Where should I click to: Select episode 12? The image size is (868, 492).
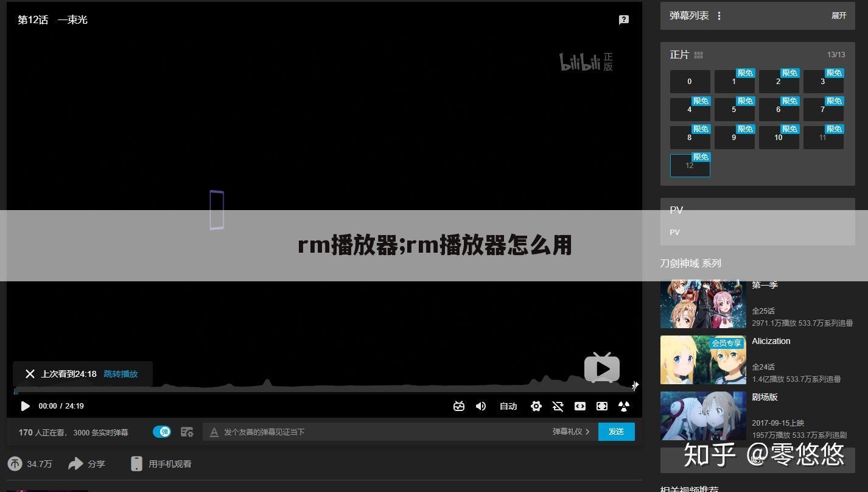[690, 166]
